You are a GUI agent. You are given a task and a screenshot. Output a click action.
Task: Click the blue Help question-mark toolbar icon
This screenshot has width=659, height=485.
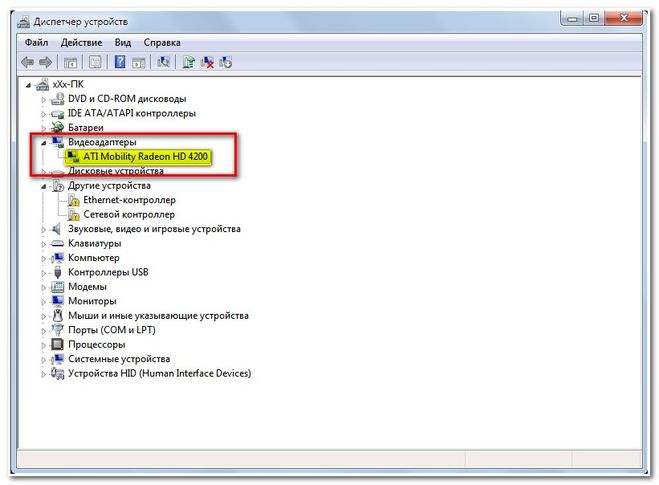(120, 62)
